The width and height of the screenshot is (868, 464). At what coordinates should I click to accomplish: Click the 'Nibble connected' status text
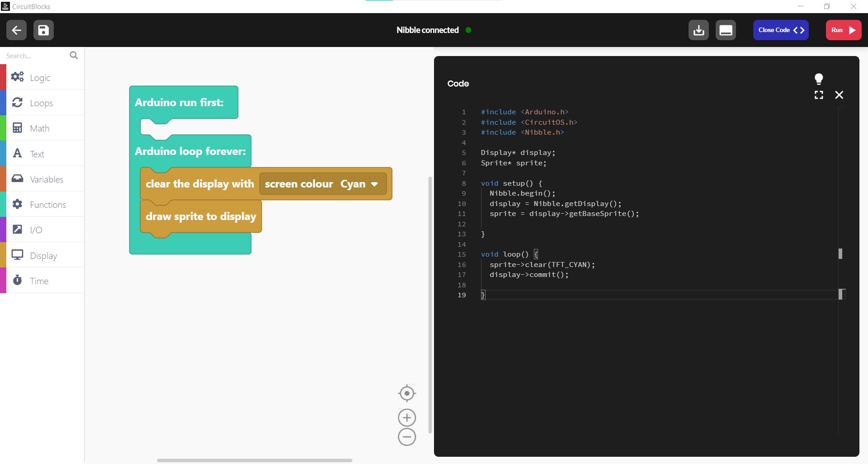(428, 30)
